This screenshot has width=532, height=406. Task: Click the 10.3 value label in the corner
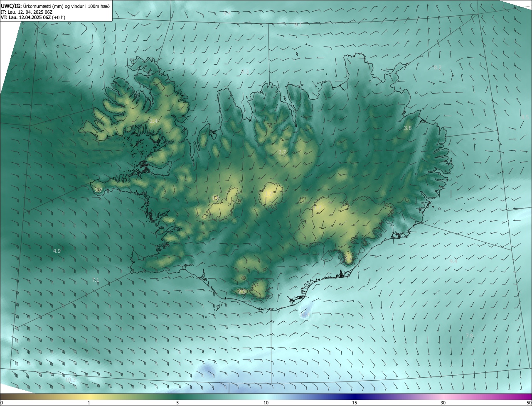[x=71, y=379]
